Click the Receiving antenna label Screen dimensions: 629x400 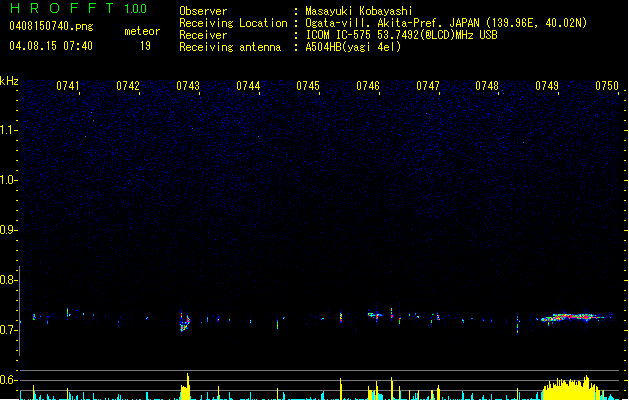click(230, 47)
